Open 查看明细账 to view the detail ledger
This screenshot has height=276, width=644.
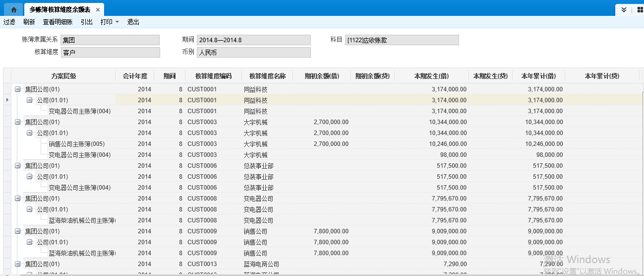58,22
